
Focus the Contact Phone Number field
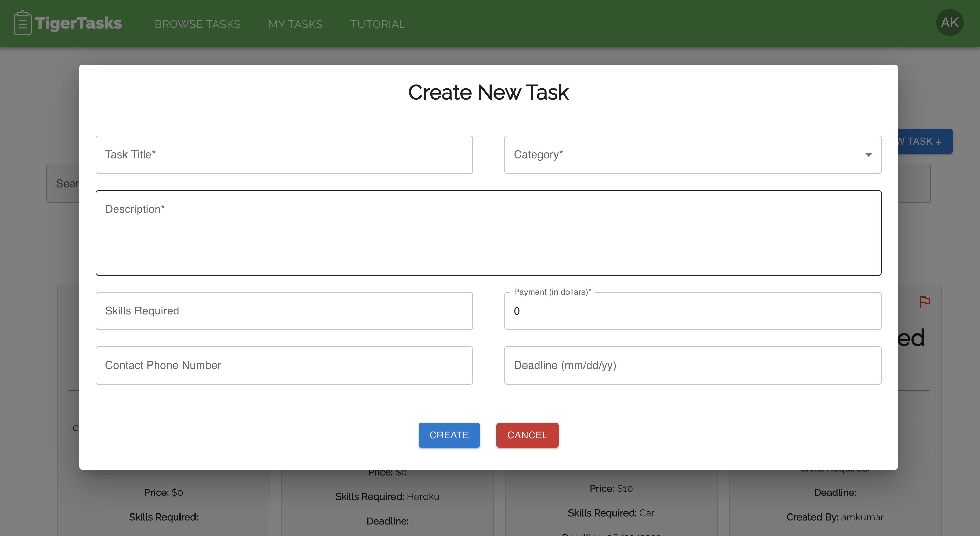pos(284,365)
